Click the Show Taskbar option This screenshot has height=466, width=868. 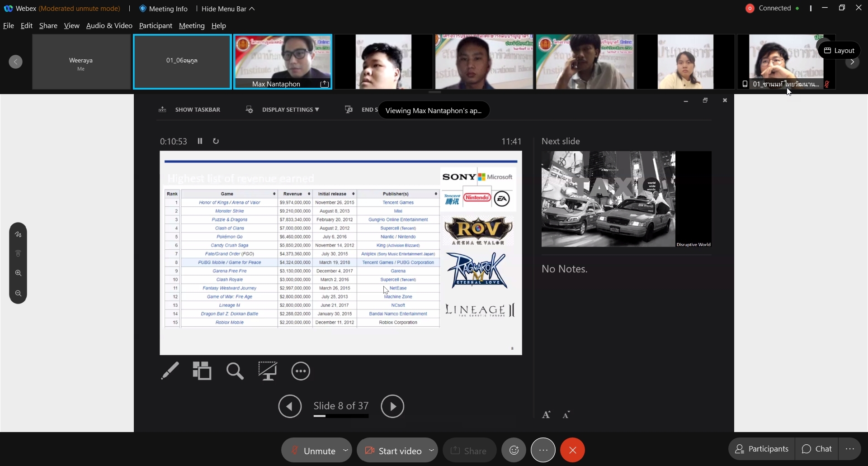[x=189, y=109]
